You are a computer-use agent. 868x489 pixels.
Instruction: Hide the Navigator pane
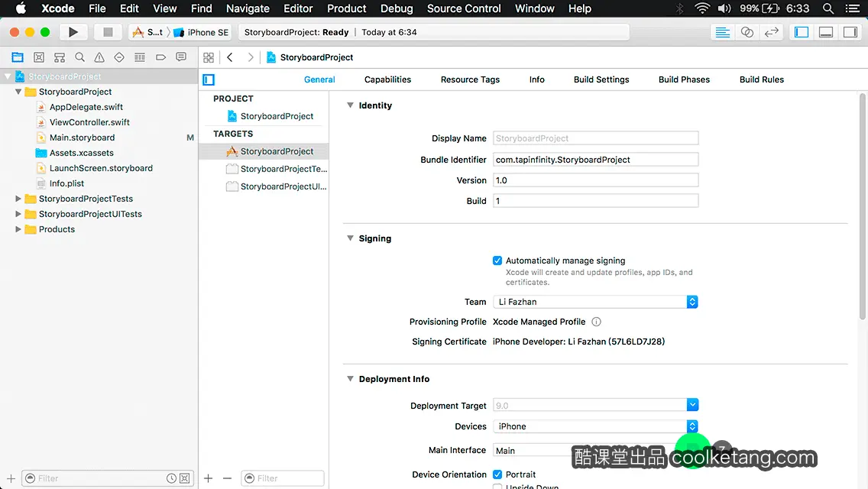[802, 32]
